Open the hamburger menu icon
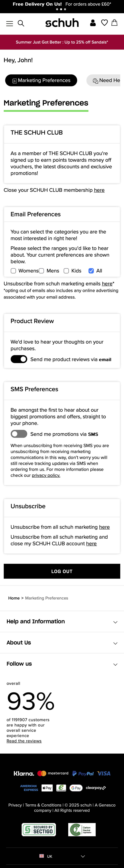Viewport: 124px width, 868px height. coord(9,23)
